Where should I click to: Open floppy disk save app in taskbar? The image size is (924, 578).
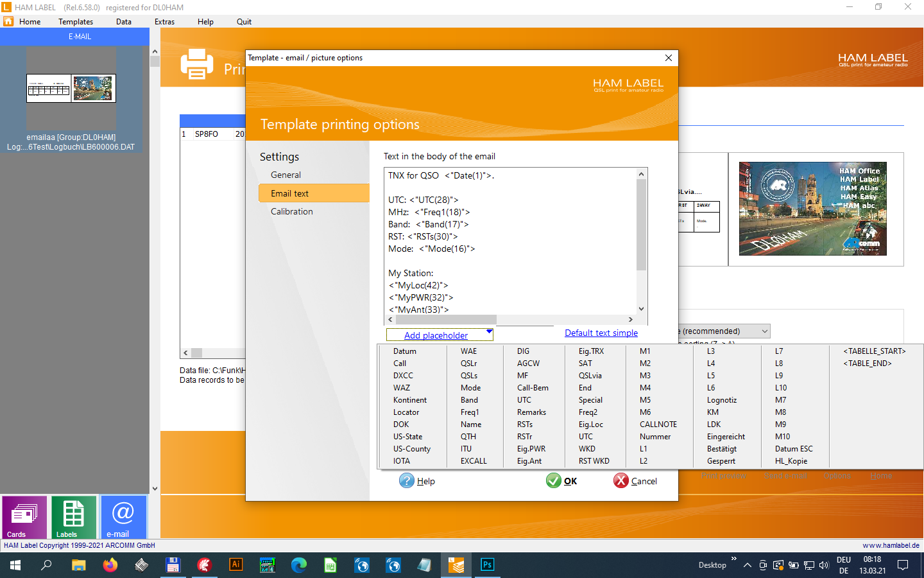[173, 565]
